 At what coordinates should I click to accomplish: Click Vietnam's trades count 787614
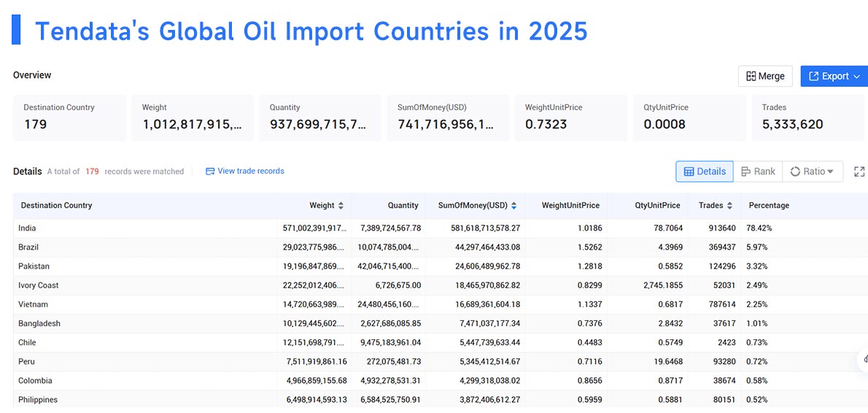pos(722,304)
